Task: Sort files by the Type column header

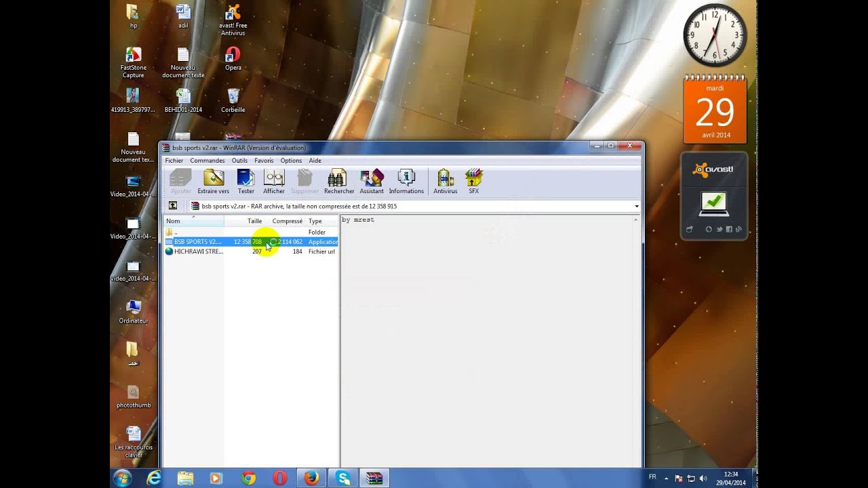Action: pos(322,221)
